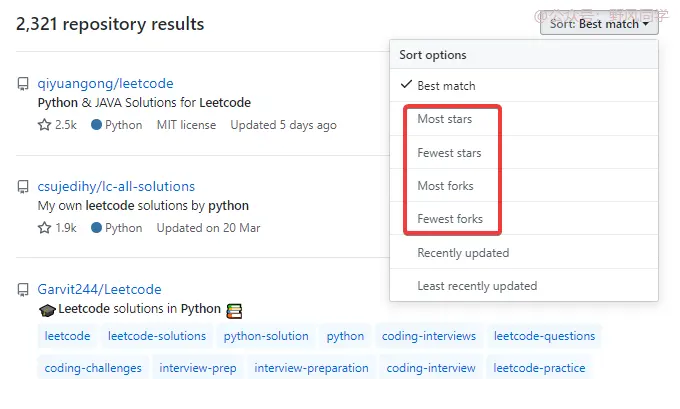Viewport: 680px width, 409px height.
Task: Click the coding-interviews topic tag
Action: click(x=429, y=336)
